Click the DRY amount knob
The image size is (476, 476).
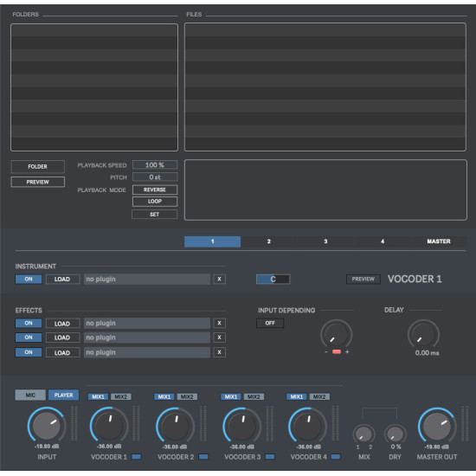pos(396,434)
